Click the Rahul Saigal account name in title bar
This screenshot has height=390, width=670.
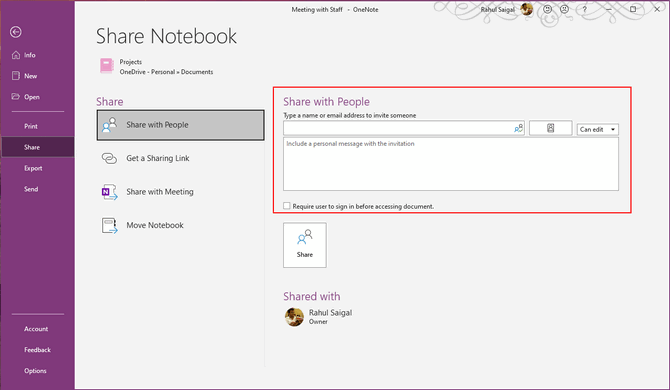tap(498, 9)
